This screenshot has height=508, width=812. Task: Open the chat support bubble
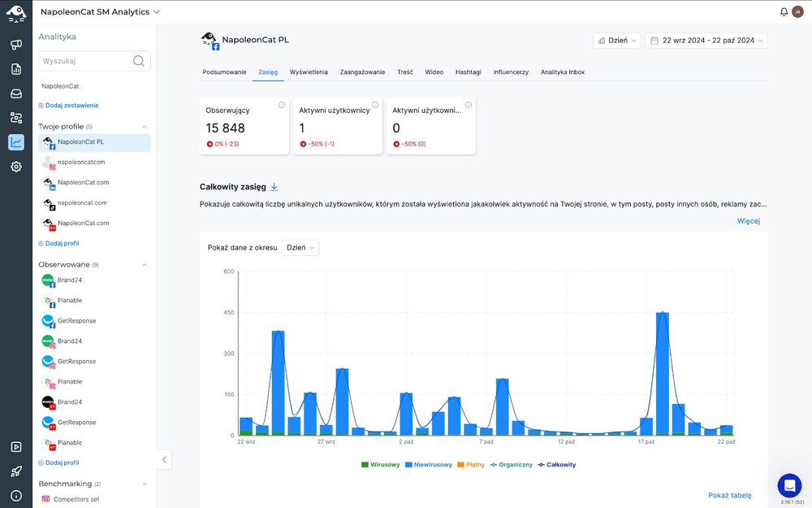click(789, 486)
